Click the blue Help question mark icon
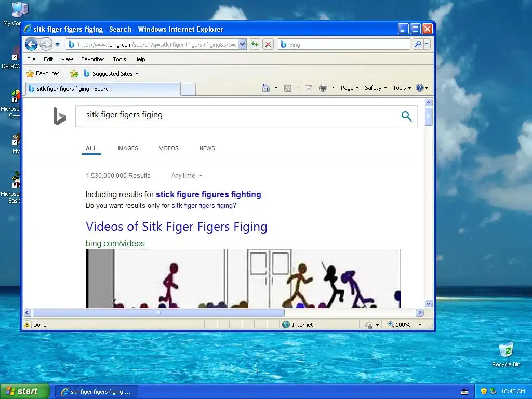Screen dimensions: 532x399 [420, 88]
